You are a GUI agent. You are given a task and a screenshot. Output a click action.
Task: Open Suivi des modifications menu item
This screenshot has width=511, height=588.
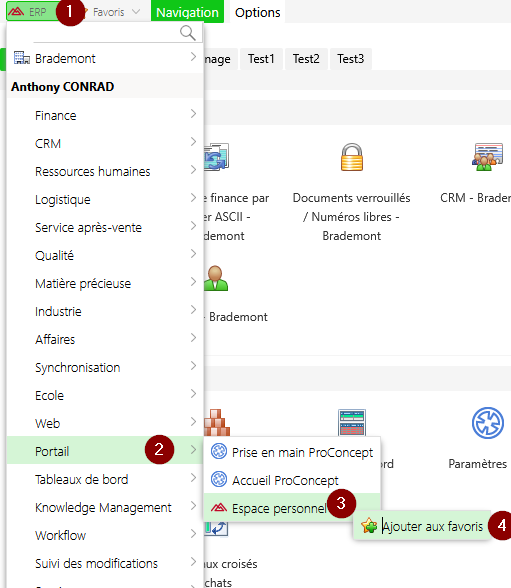[x=105, y=563]
